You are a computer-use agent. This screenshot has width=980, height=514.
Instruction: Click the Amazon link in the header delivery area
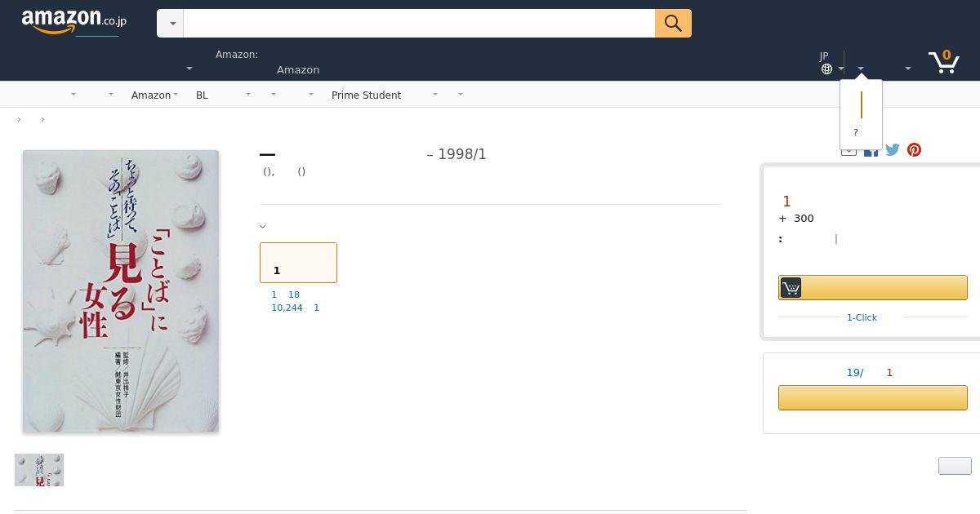tap(298, 69)
